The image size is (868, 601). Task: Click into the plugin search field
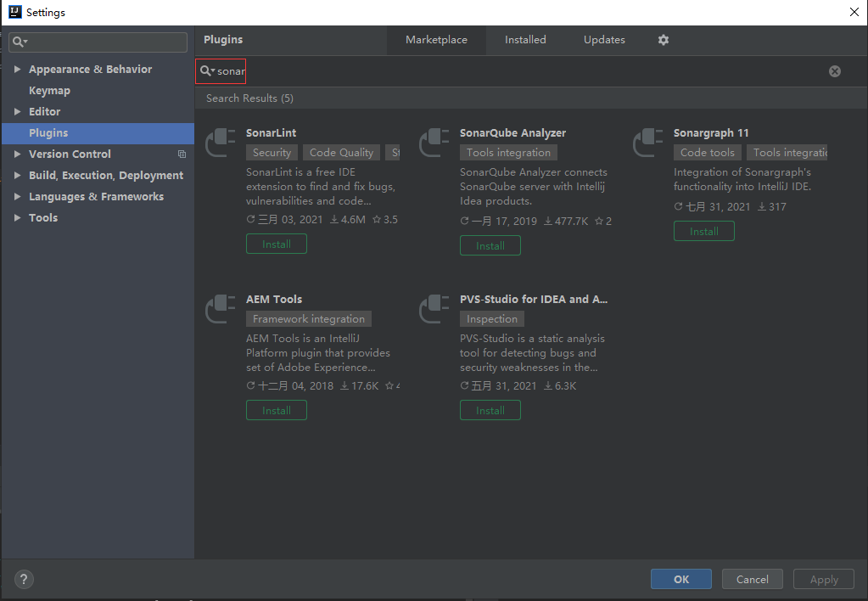point(520,71)
